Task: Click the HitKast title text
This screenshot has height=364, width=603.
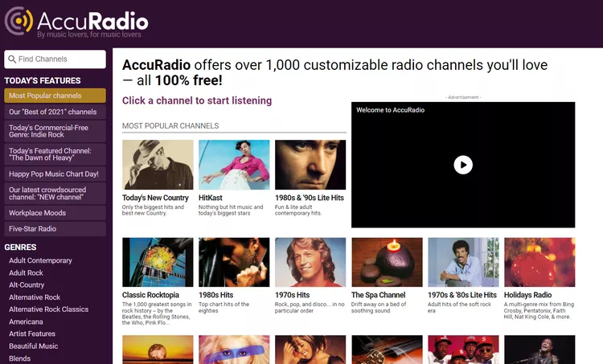Action: point(211,198)
